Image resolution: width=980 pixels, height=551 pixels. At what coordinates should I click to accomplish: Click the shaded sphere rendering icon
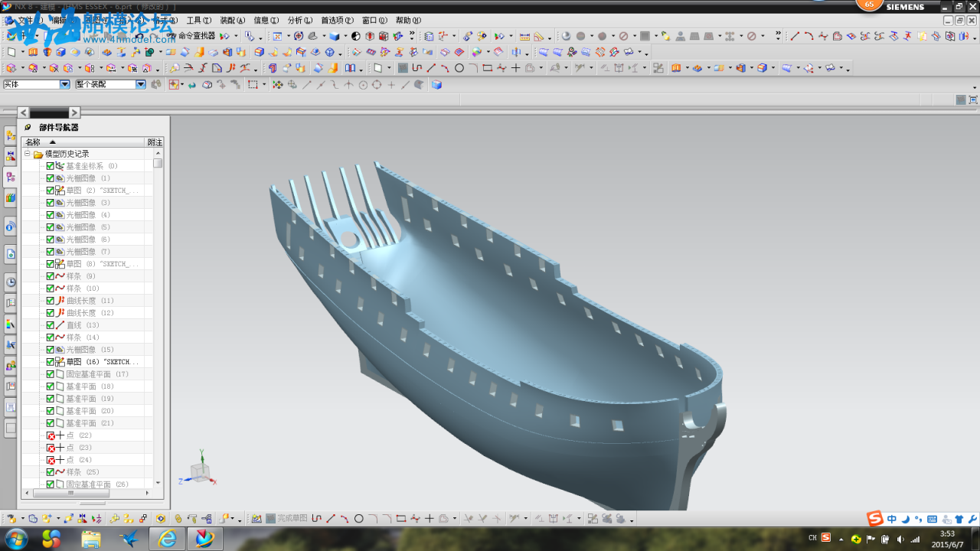(x=566, y=36)
